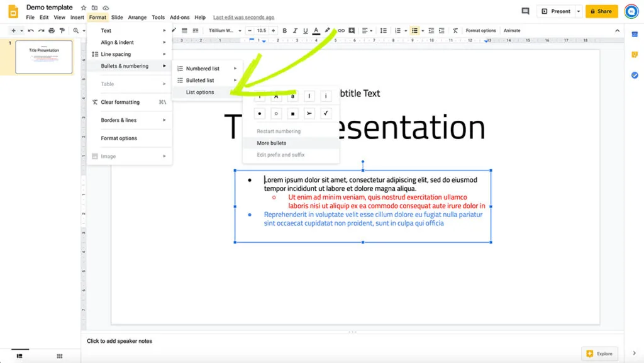Viewport: 644px width, 363px height.
Task: Open the Arrange menu
Action: [137, 17]
